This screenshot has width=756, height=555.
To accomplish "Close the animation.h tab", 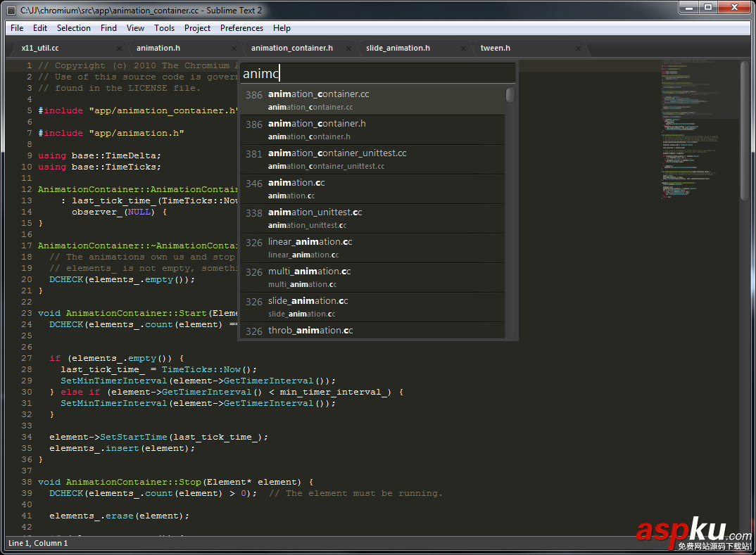I will [x=234, y=49].
